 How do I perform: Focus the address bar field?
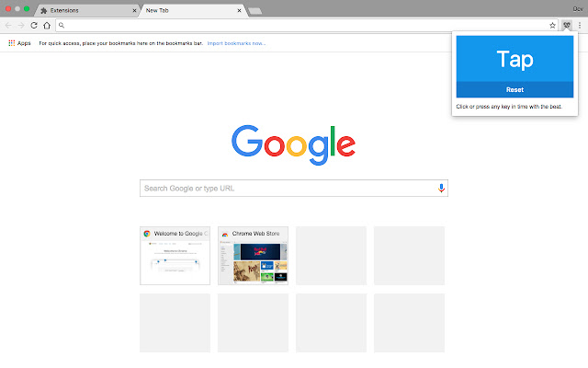click(x=307, y=25)
